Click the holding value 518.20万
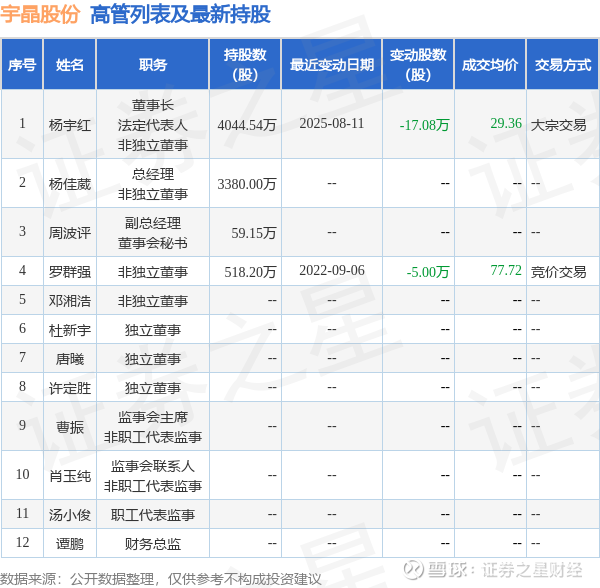The image size is (600, 588). (250, 272)
